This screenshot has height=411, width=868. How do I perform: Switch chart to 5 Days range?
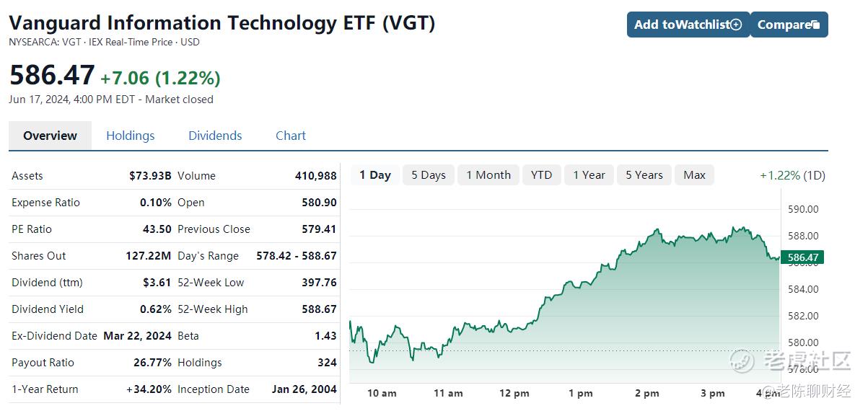pos(429,175)
